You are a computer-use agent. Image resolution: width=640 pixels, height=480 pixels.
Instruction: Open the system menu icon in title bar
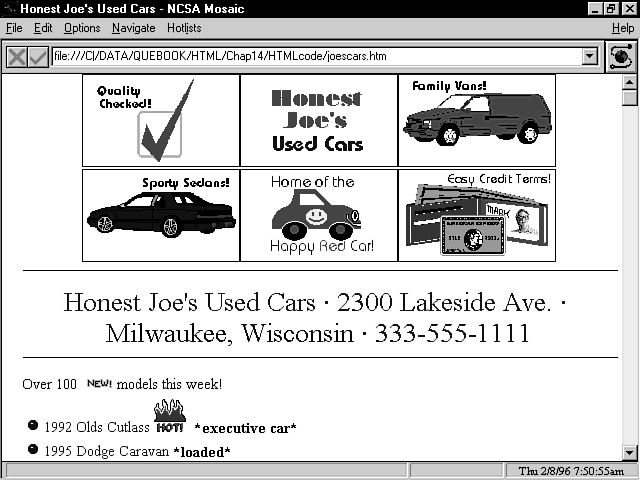[x=9, y=9]
